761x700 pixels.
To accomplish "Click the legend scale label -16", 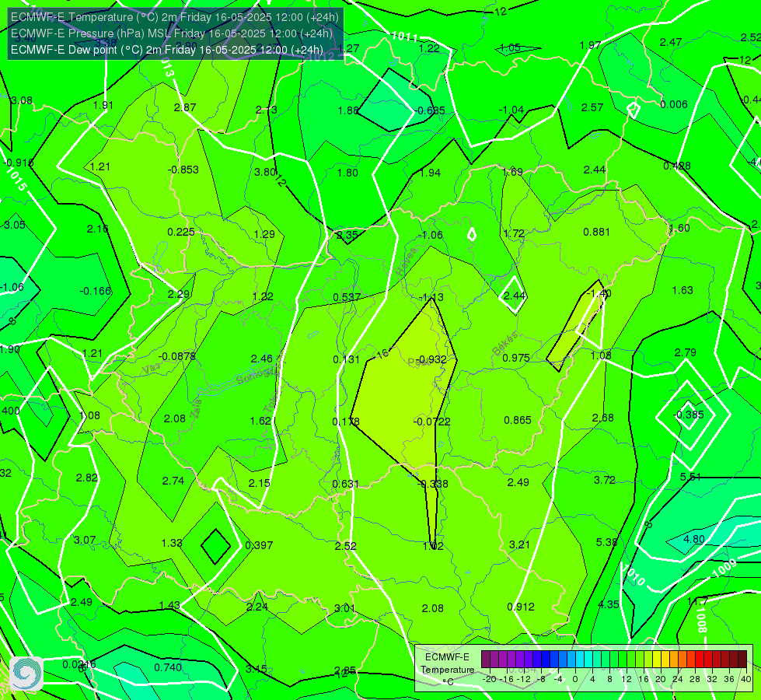I will tap(508, 679).
